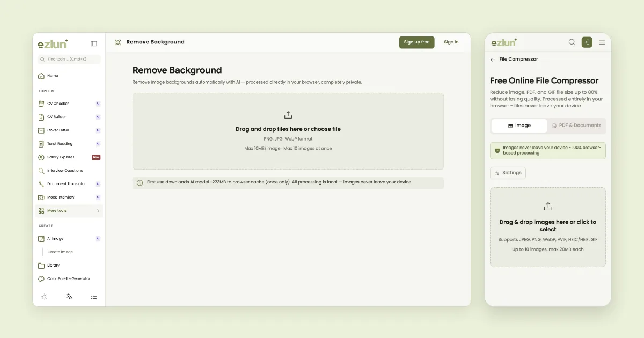Open the CV Checker tool

pos(69,104)
